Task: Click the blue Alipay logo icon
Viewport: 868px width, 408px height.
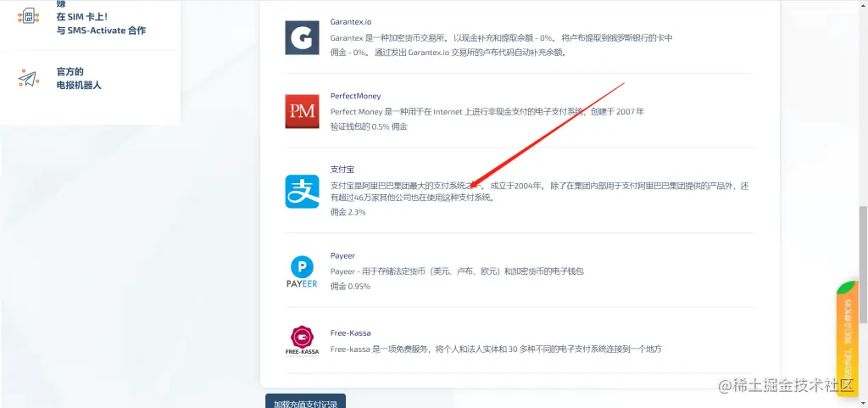Action: [x=302, y=192]
